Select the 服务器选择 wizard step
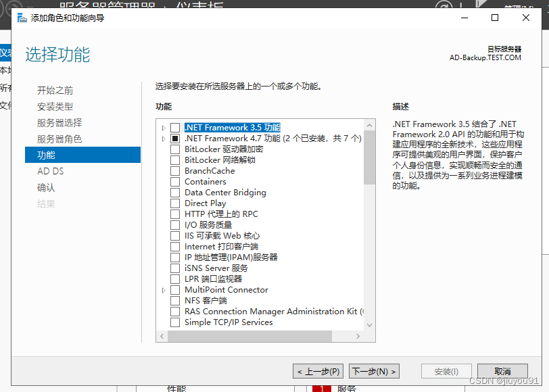The height and width of the screenshot is (392, 549). 59,123
